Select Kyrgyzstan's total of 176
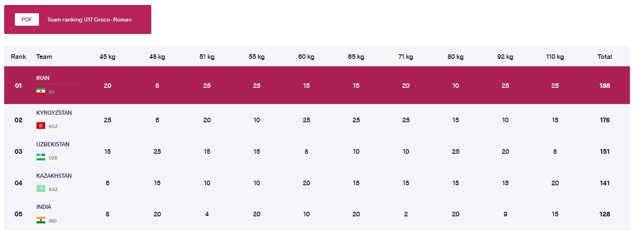The height and width of the screenshot is (230, 644). [605, 120]
